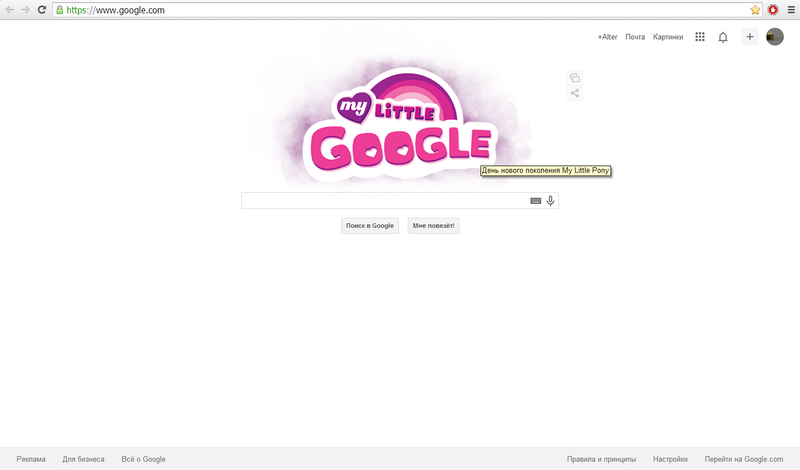Click the browser forward arrow
This screenshot has height=470, width=800.
coord(25,10)
